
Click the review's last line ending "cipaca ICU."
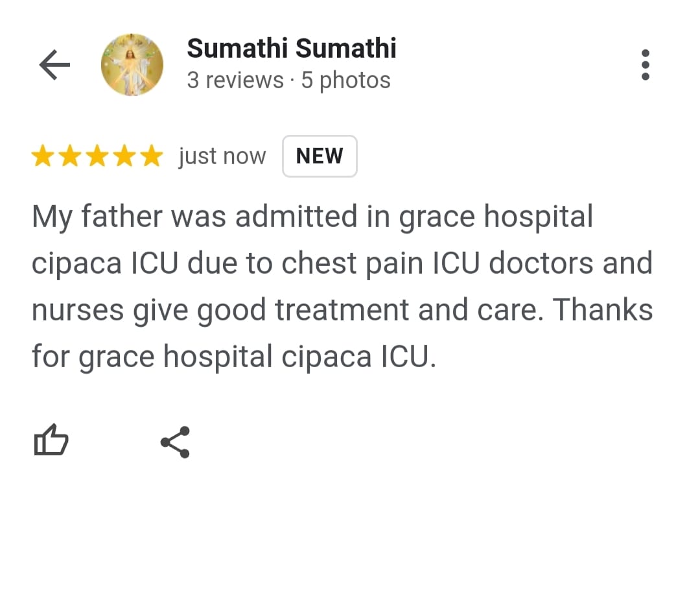(x=233, y=357)
